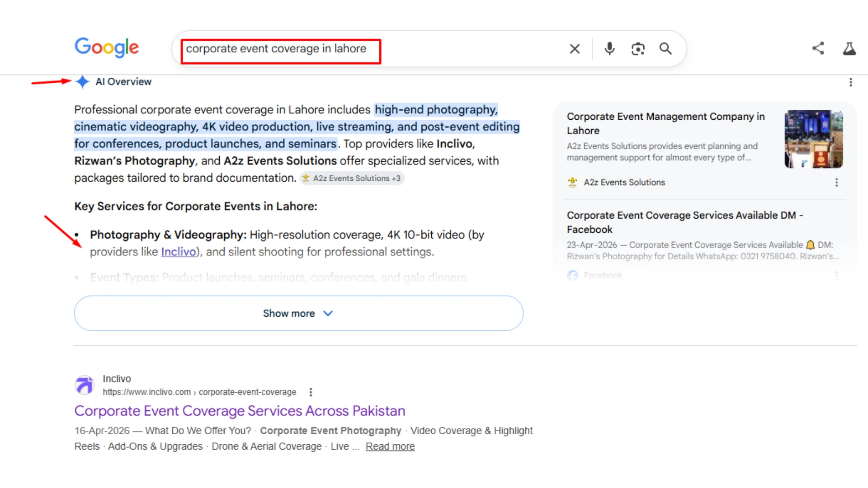Image resolution: width=868 pixels, height=488 pixels.
Task: Open the A2z Events Solutions +3 citation chip
Action: click(352, 178)
